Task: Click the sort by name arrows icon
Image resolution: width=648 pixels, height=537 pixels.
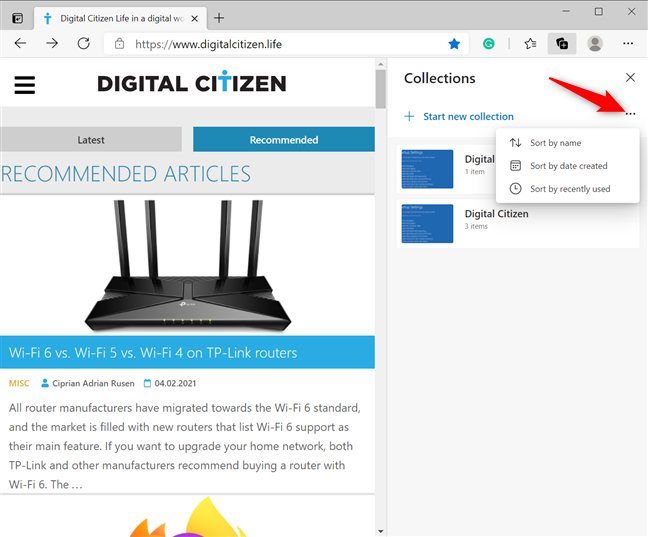Action: (515, 143)
